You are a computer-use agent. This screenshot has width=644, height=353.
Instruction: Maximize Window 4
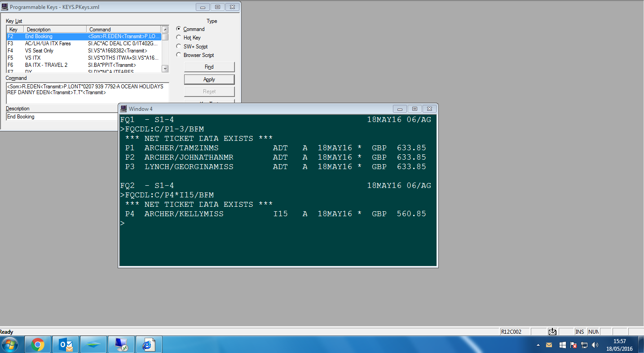(x=415, y=109)
